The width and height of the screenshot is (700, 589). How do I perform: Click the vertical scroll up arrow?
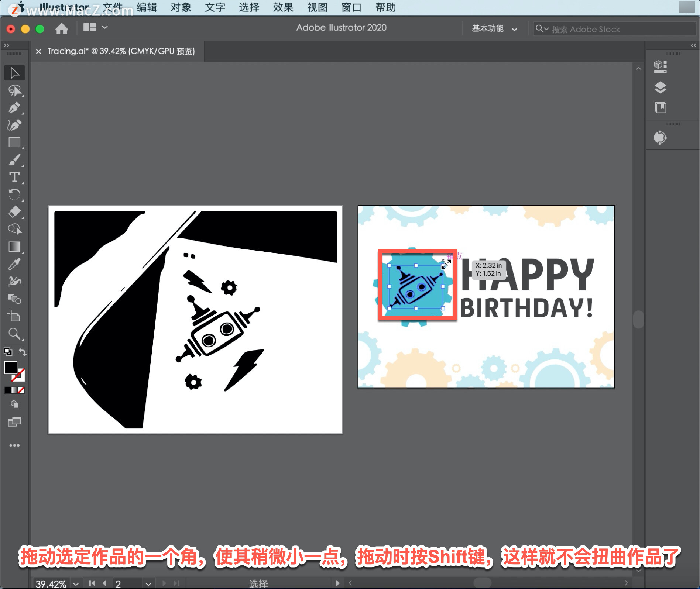[x=639, y=69]
